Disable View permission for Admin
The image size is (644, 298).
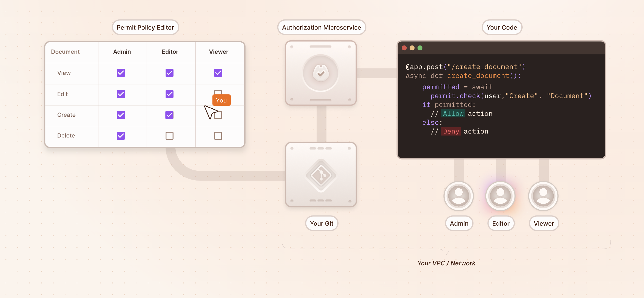tap(121, 73)
